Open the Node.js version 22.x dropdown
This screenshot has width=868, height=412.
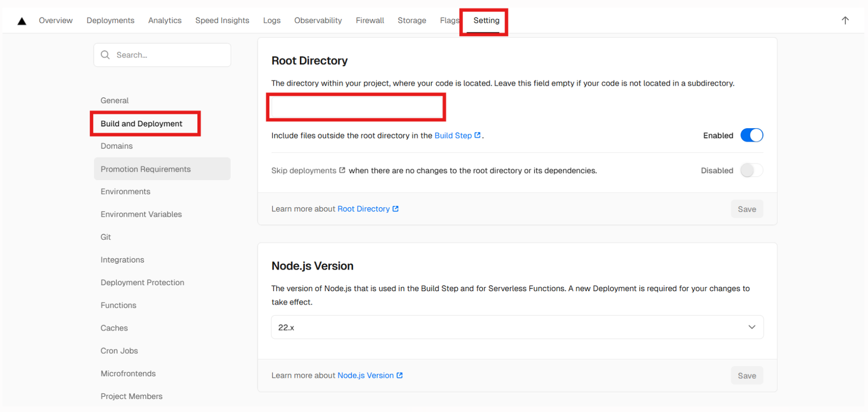click(x=517, y=327)
